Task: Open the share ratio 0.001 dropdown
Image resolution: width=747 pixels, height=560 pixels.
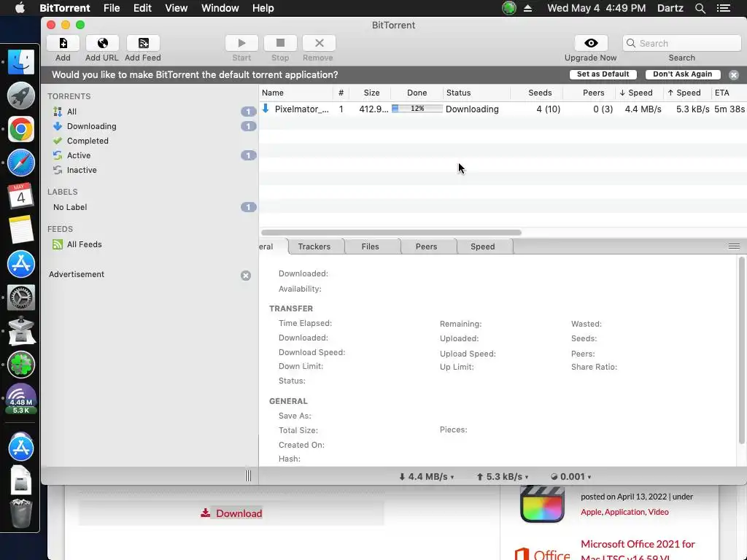Action: 570,477
